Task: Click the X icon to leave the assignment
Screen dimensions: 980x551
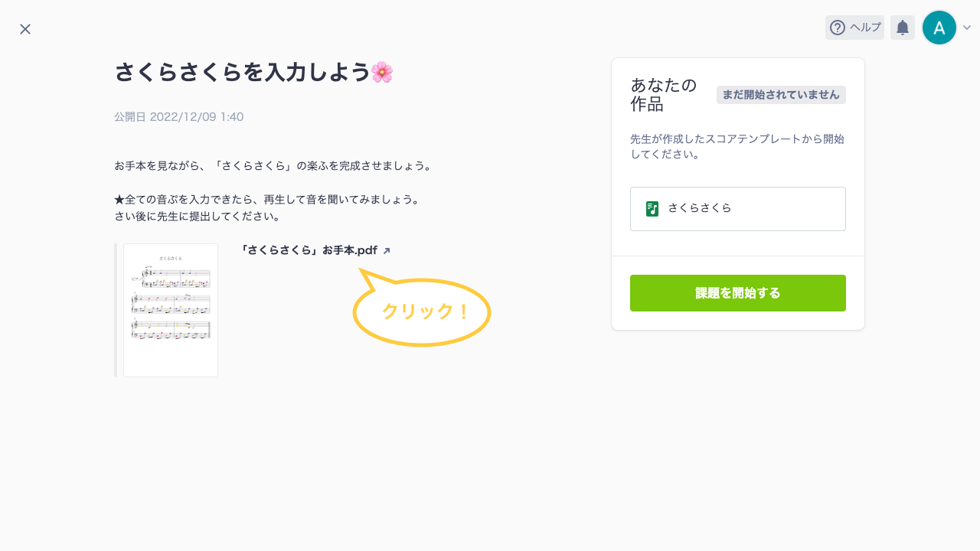Action: click(x=24, y=28)
